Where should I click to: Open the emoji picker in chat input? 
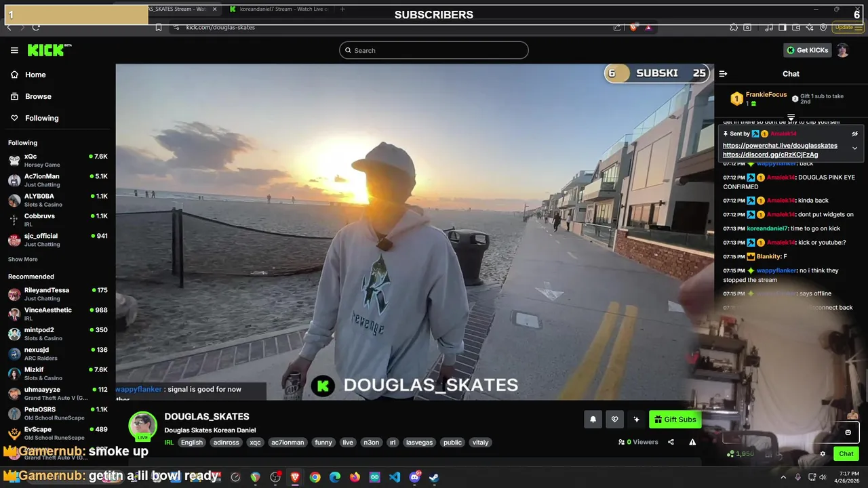pyautogui.click(x=848, y=432)
